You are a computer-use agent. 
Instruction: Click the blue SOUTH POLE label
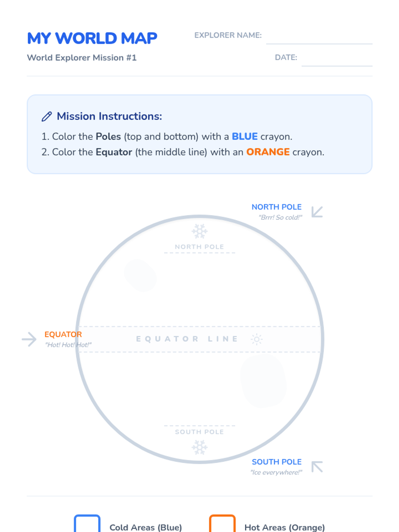pos(276,462)
